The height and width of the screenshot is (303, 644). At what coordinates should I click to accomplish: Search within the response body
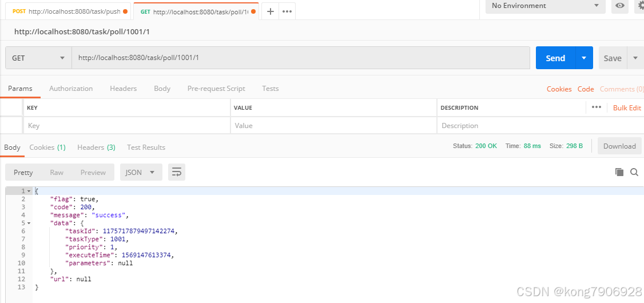[634, 172]
